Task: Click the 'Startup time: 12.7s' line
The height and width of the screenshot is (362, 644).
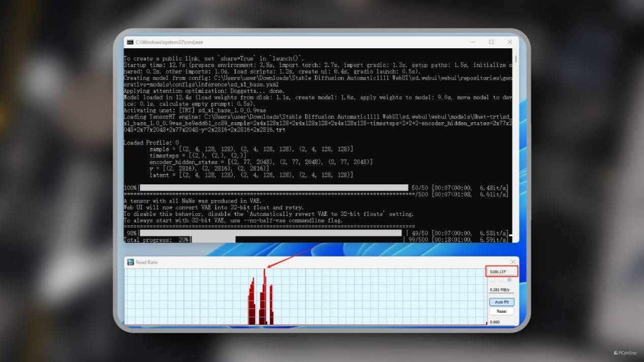Action: click(318, 65)
